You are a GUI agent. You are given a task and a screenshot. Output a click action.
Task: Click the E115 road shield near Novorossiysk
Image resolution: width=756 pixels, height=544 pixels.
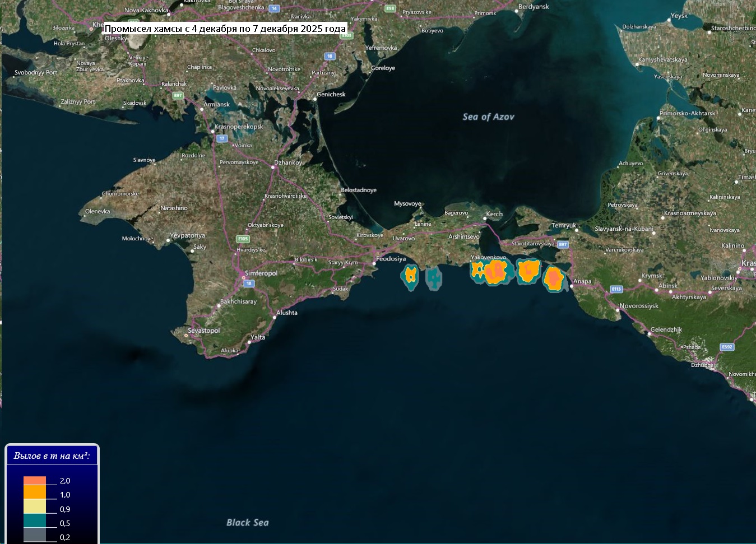616,289
